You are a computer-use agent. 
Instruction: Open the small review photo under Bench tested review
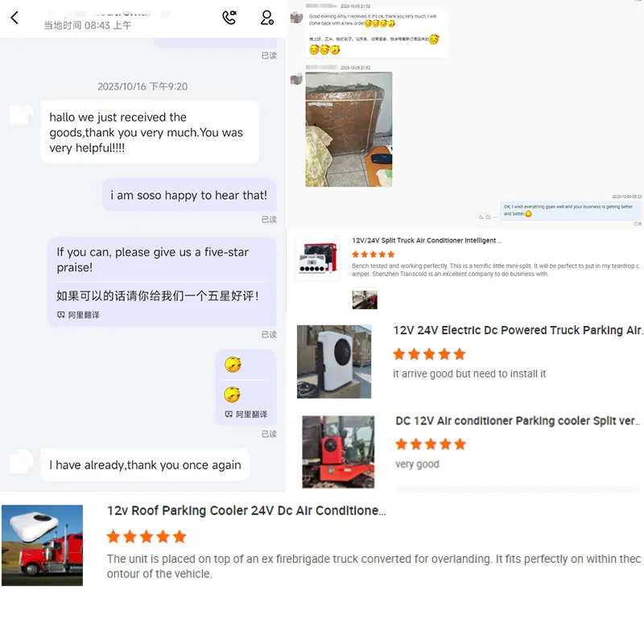365,299
